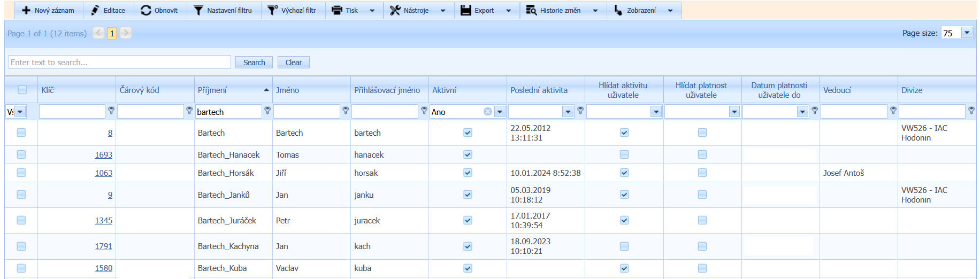This screenshot has height=279, width=980.
Task: Expand the Page size dropdown
Action: click(x=967, y=33)
